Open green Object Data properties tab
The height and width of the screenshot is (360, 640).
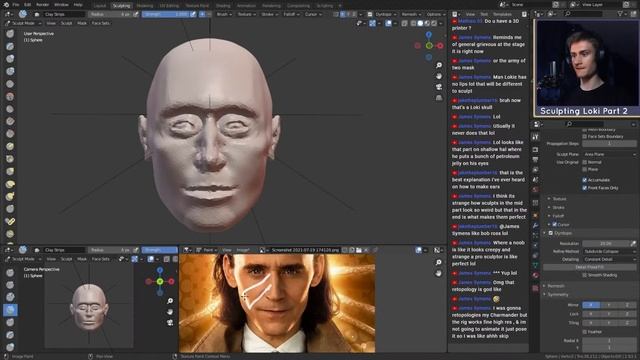click(536, 265)
